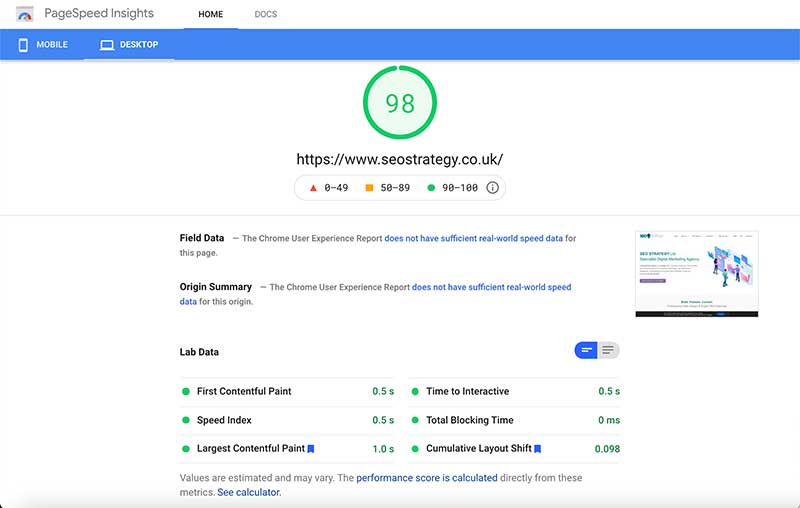This screenshot has height=508, width=800.
Task: Click the desktop monitor icon
Action: click(107, 45)
